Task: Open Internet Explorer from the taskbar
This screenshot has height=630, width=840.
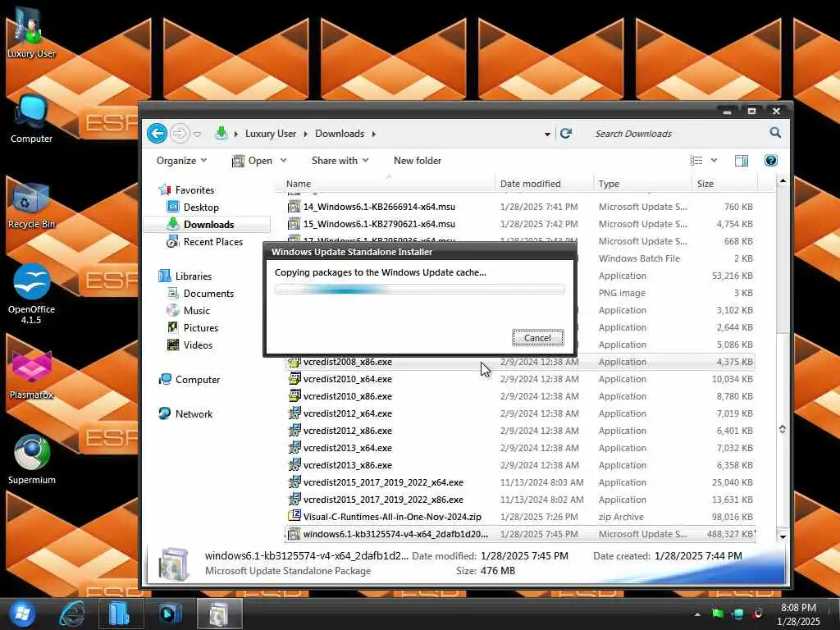Action: (72, 614)
